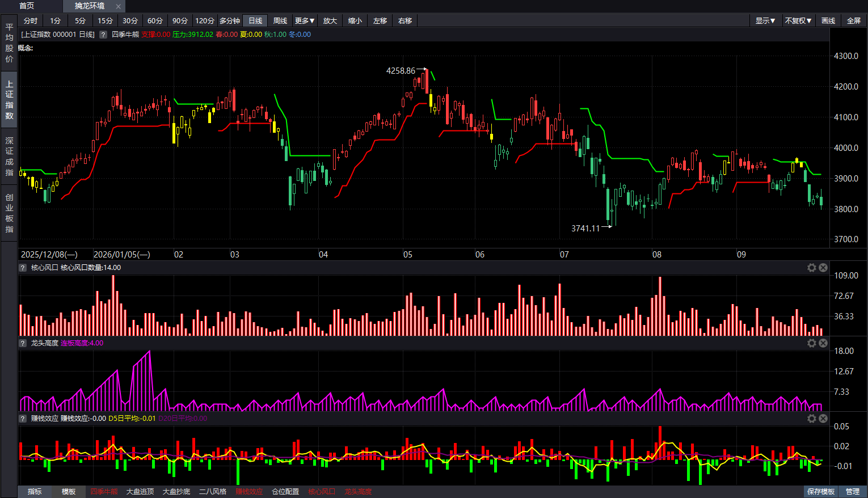Screen dimensions: 868x498
Task: Toggle 二八风格 indicator at bottom
Action: 213,492
